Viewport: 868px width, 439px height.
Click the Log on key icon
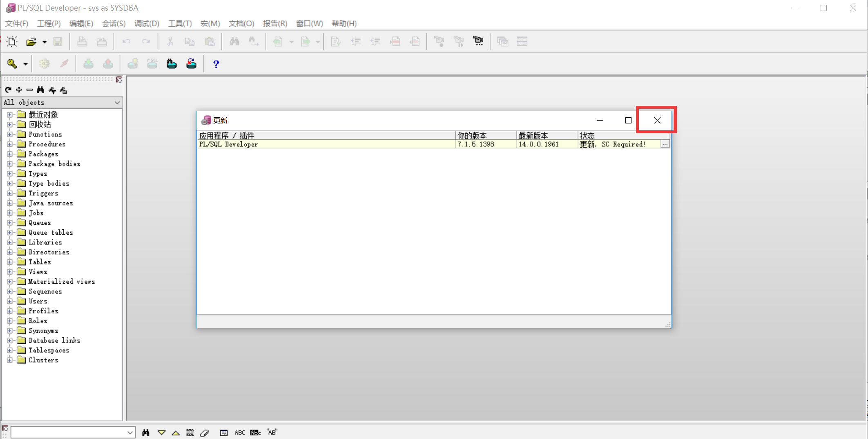[x=12, y=64]
